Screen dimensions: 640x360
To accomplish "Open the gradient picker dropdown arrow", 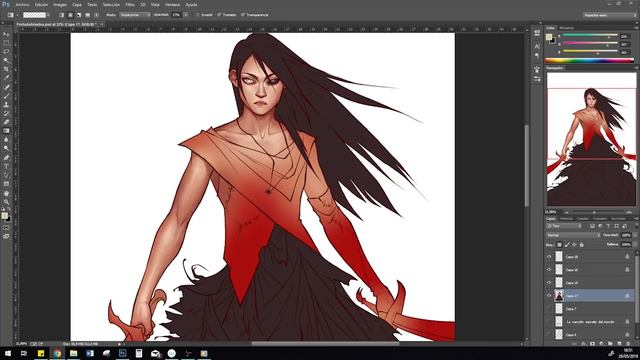I will point(49,15).
